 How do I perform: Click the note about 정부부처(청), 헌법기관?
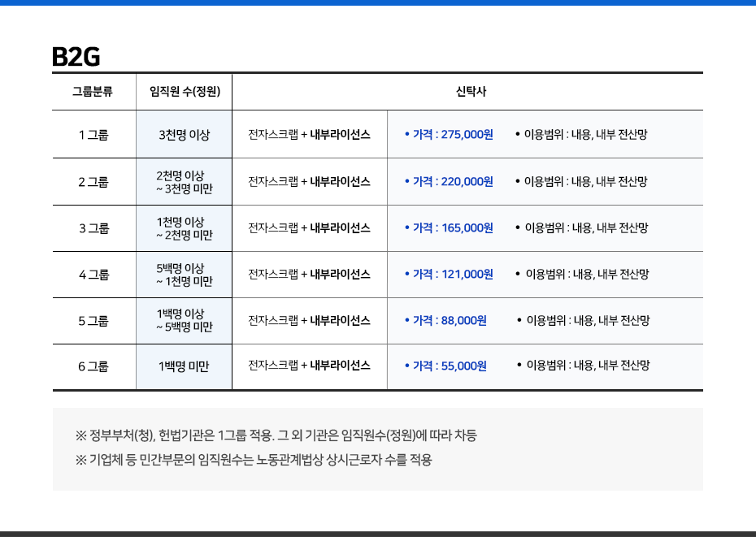coord(276,435)
